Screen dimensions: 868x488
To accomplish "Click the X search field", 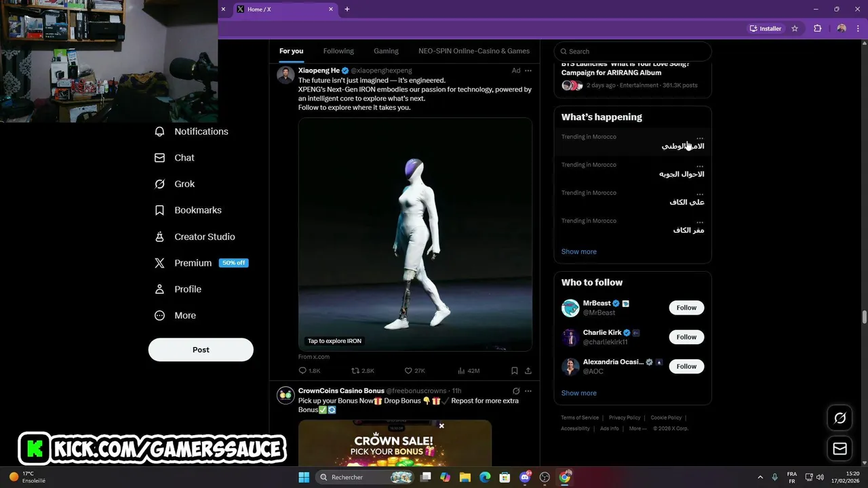I will (x=633, y=52).
